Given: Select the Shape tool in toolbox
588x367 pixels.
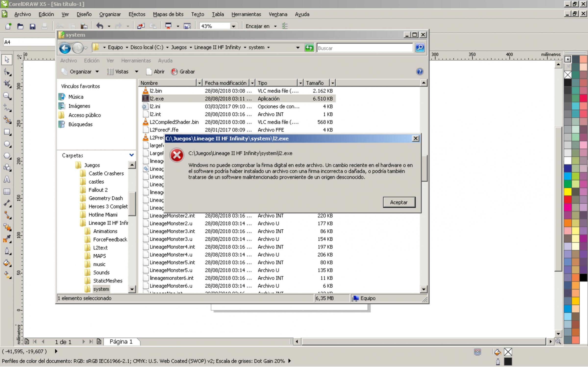Looking at the screenshot, I should point(7,72).
